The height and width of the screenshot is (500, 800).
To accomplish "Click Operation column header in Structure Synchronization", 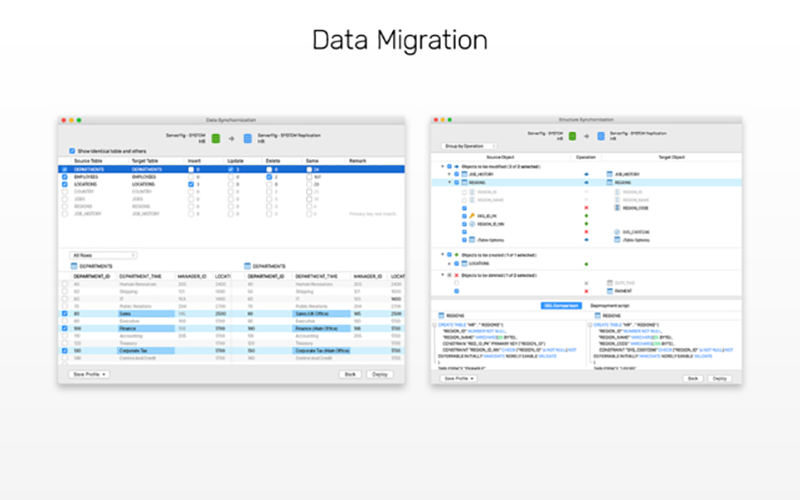I will tap(586, 157).
